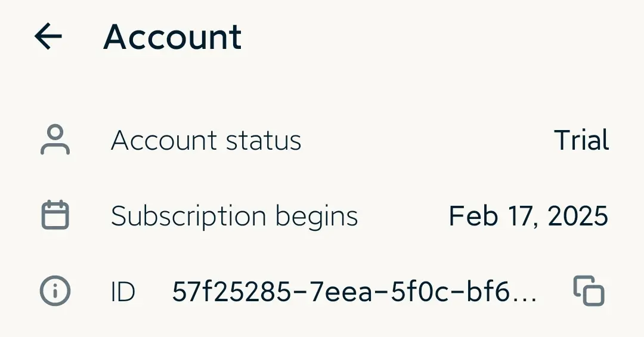This screenshot has width=644, height=337.
Task: Click the word 'begins' in Subscription begins
Action: (x=317, y=217)
